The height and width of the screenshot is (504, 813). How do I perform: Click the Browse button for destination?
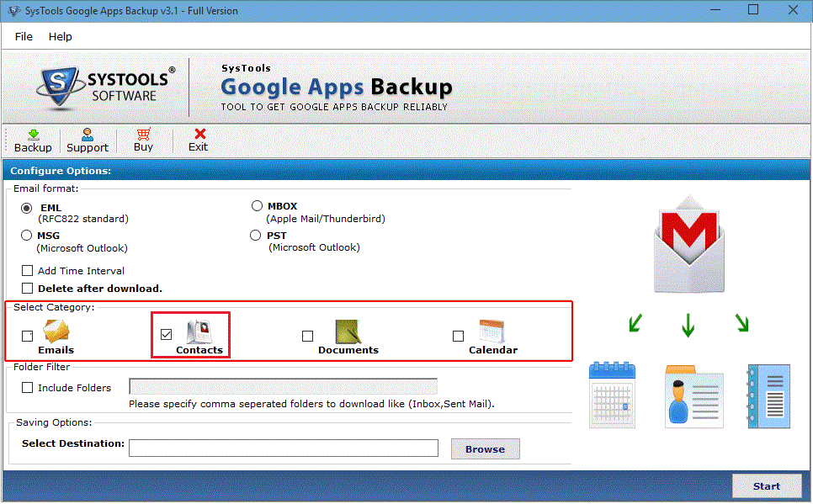[485, 448]
